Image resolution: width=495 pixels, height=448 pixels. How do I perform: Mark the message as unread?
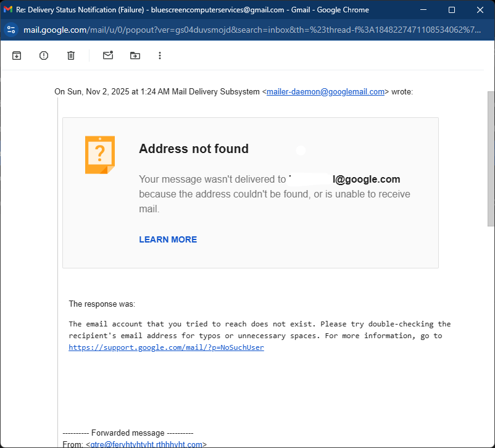point(108,56)
